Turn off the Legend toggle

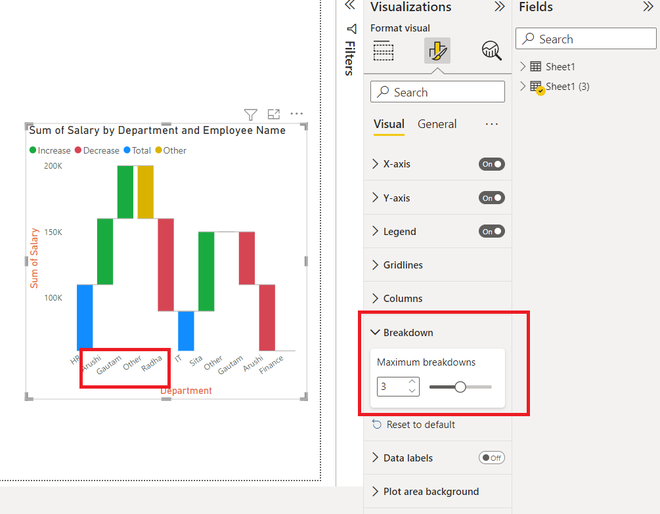click(x=491, y=231)
